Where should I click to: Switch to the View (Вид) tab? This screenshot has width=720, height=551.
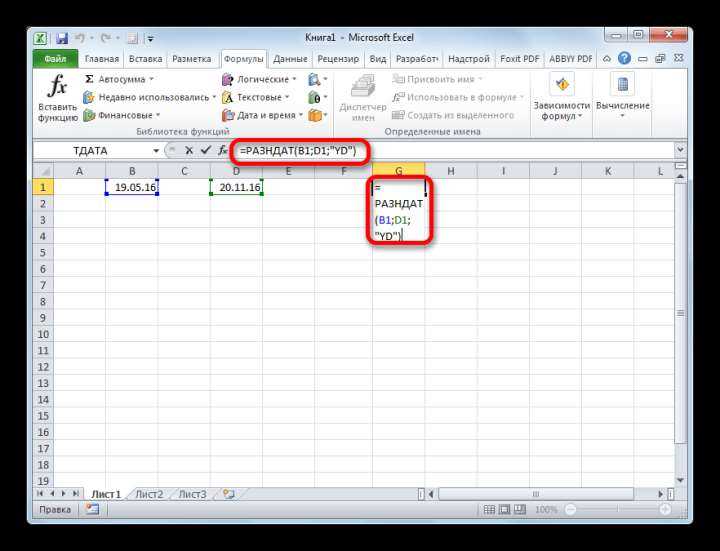[x=377, y=59]
